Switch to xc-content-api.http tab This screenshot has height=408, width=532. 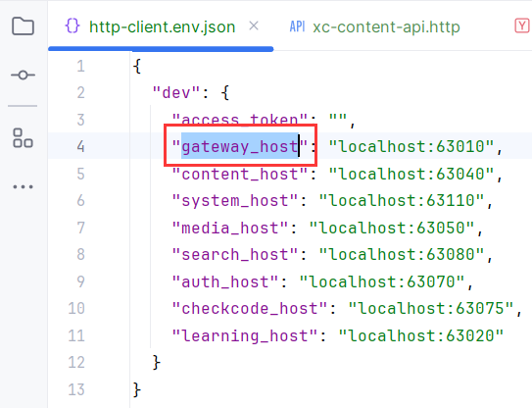[386, 26]
